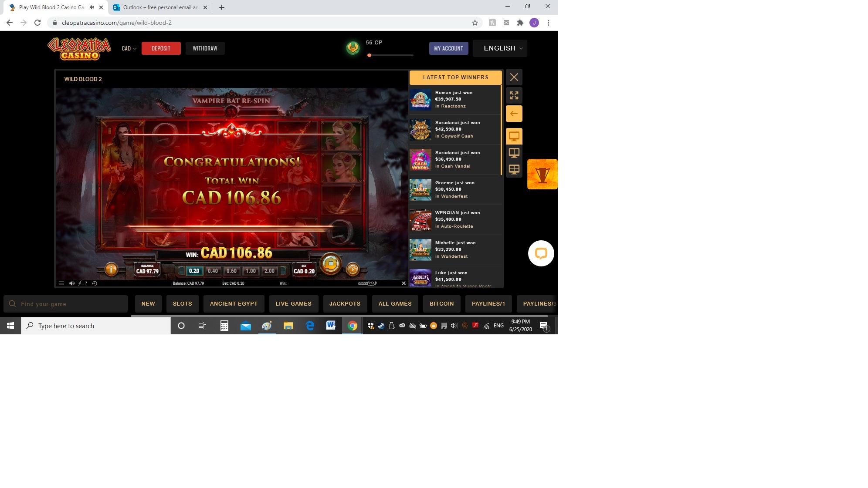
Task: Open the CAD currency dropdown
Action: pyautogui.click(x=129, y=48)
